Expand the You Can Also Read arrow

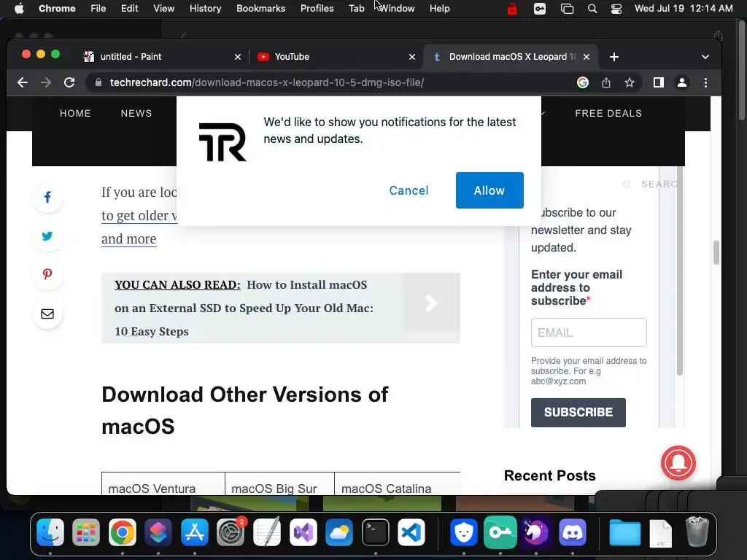tap(431, 303)
